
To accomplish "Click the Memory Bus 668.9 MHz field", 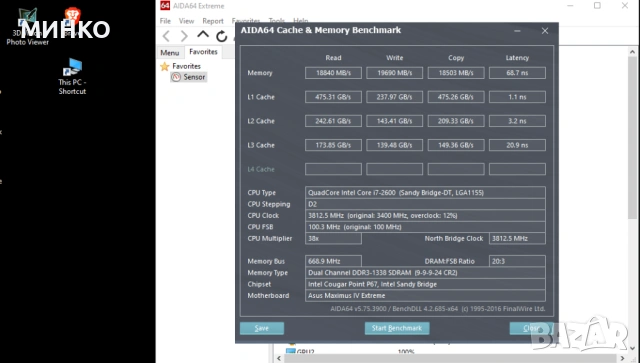I will coord(333,261).
